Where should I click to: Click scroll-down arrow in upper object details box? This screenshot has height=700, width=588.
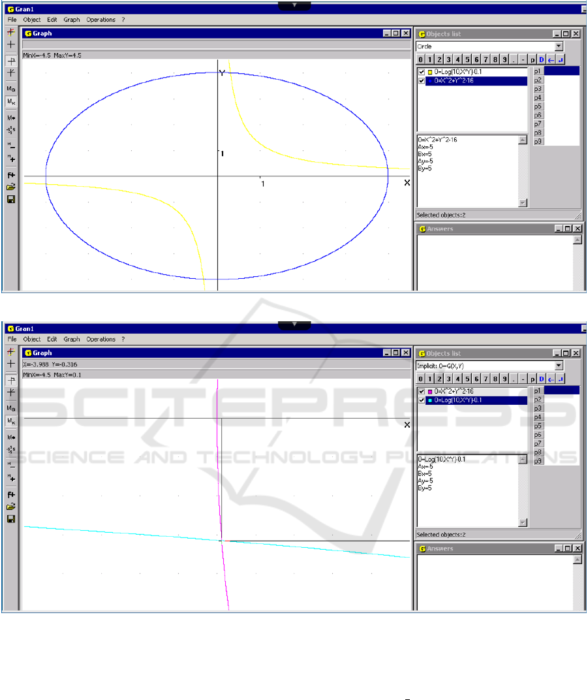pos(522,203)
